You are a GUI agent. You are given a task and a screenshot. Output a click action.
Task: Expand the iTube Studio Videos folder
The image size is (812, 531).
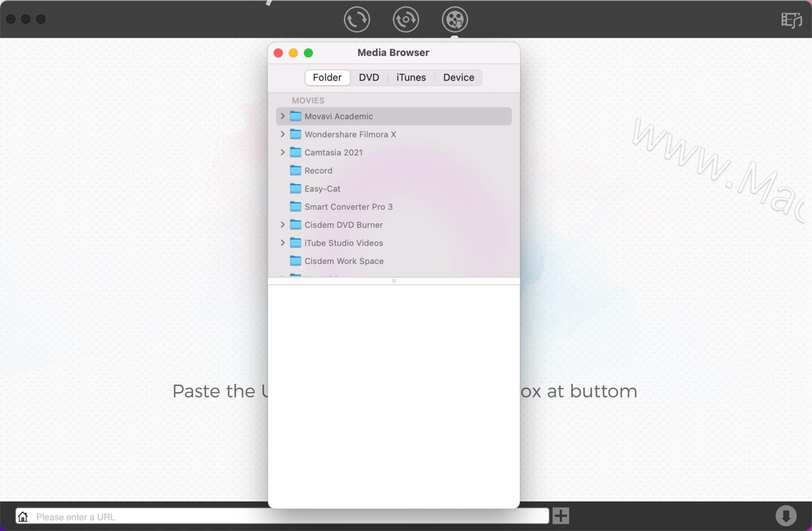pos(282,243)
